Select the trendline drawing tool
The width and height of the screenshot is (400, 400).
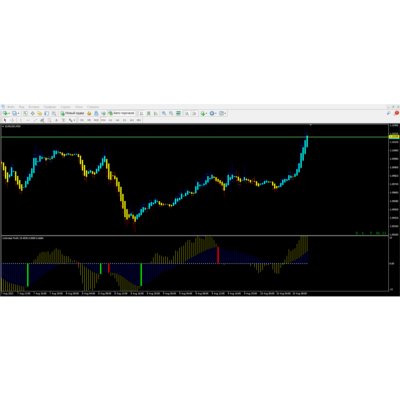(x=35, y=120)
